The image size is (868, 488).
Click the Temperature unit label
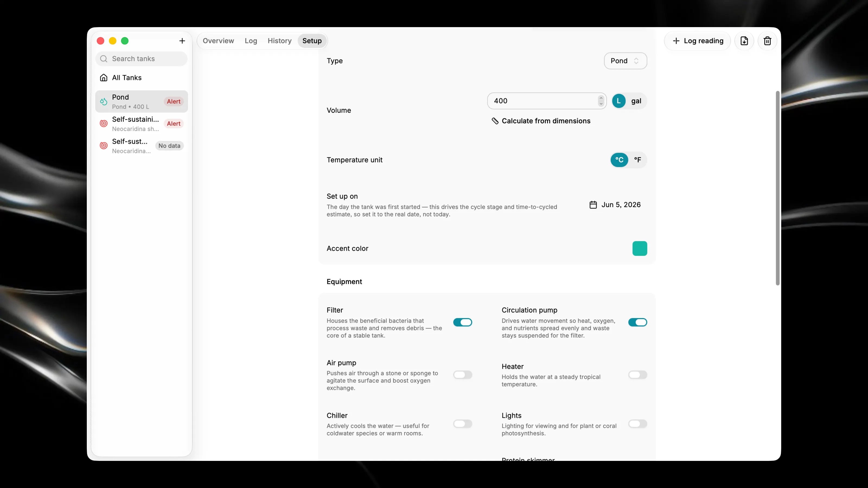click(x=355, y=160)
